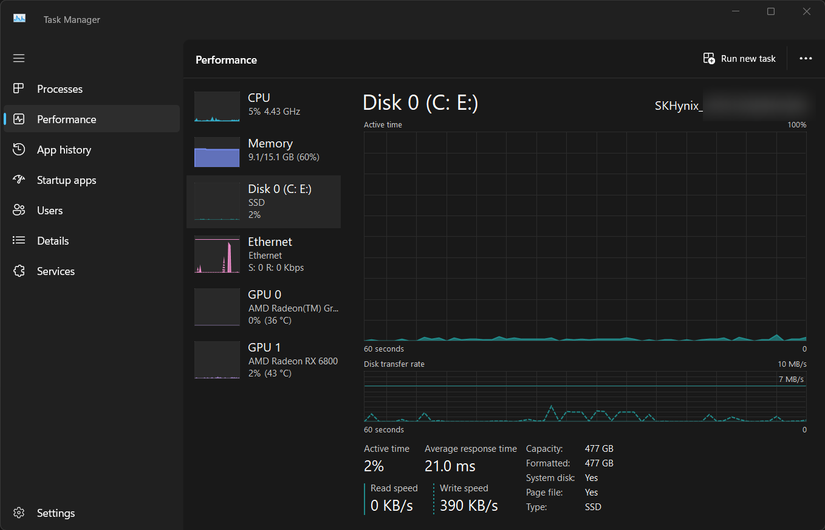The height and width of the screenshot is (530, 825).
Task: Select the CPU performance thumbnail graph
Action: [x=217, y=107]
